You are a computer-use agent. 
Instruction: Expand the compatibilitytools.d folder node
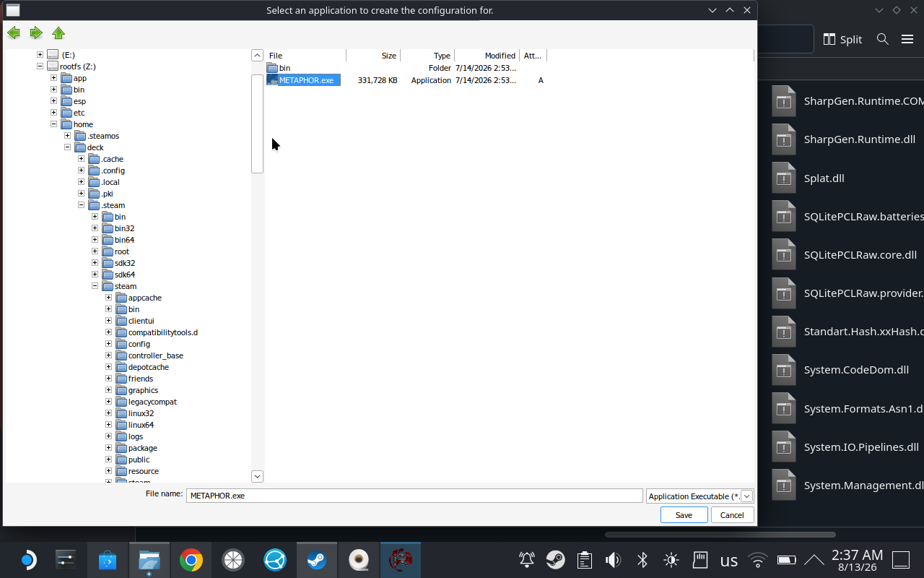108,332
